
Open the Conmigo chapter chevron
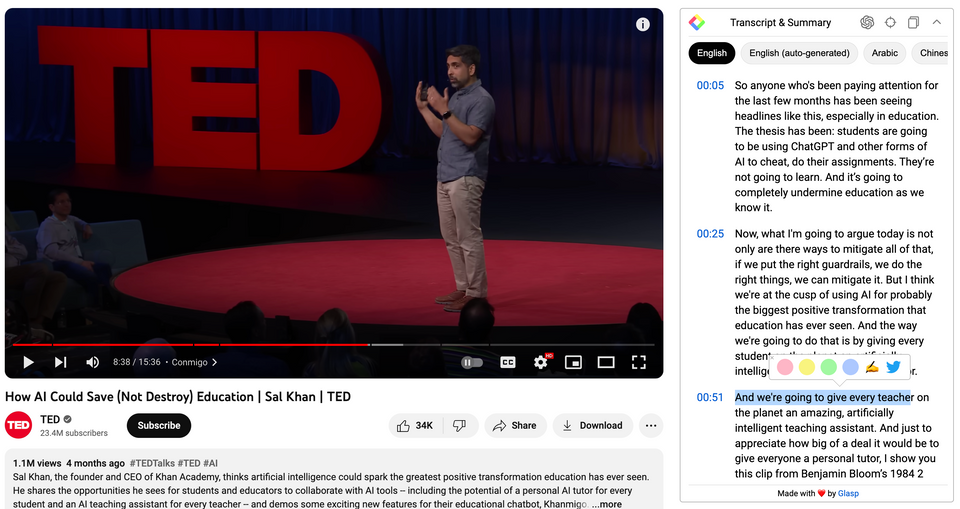tap(214, 362)
